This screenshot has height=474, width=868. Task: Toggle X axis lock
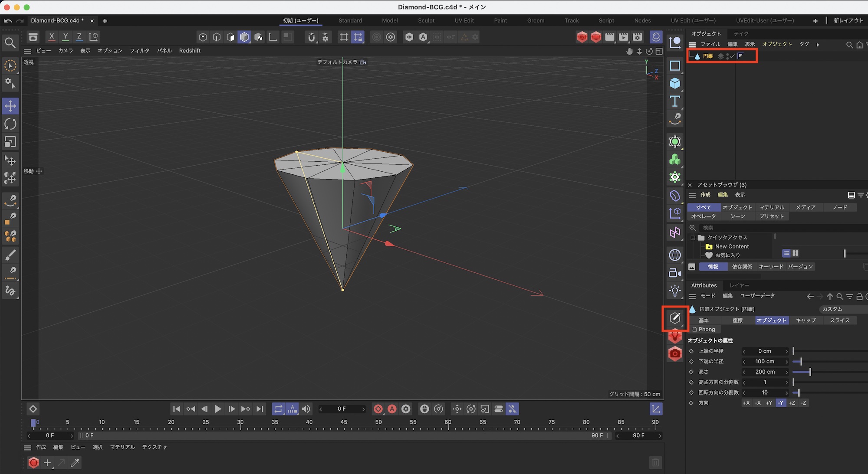(x=52, y=37)
